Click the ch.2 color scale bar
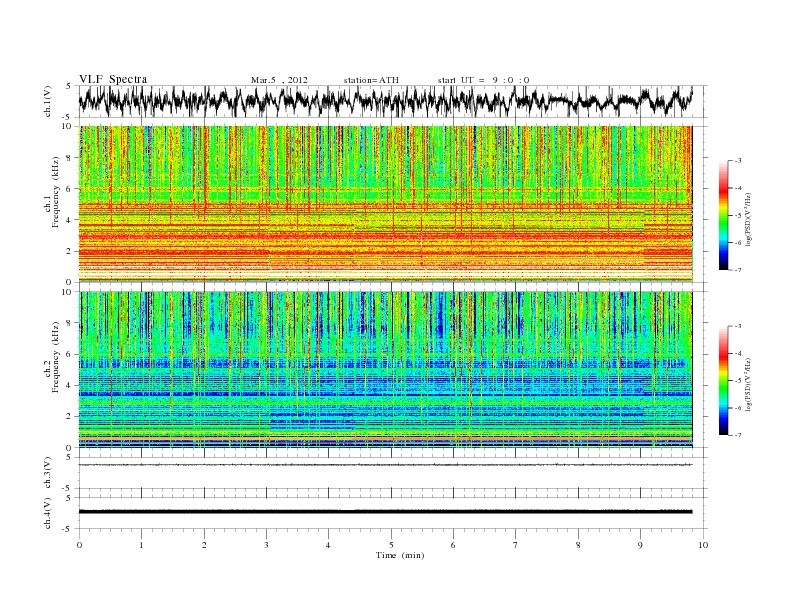Screen dimensions: 792x612 [x=723, y=380]
